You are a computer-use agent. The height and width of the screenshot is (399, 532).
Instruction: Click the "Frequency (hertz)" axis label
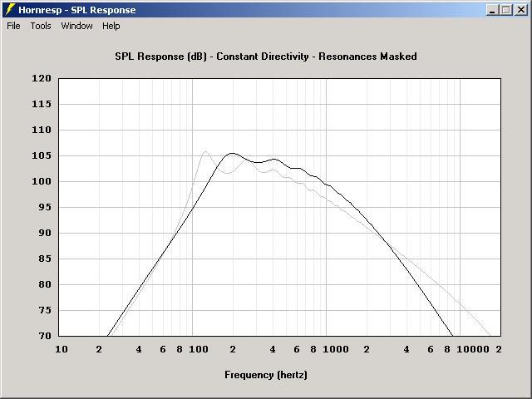[266, 375]
